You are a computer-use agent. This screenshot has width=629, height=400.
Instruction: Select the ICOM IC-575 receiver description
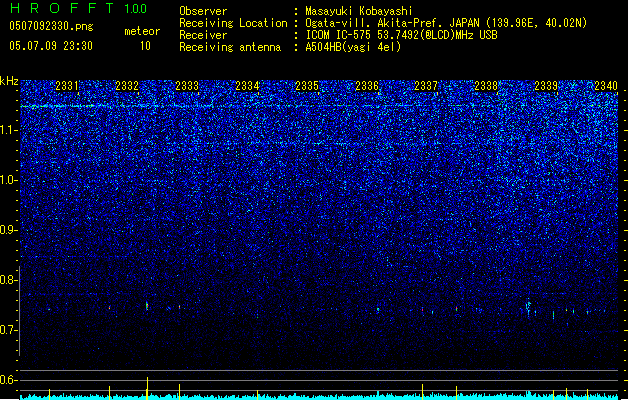point(402,35)
